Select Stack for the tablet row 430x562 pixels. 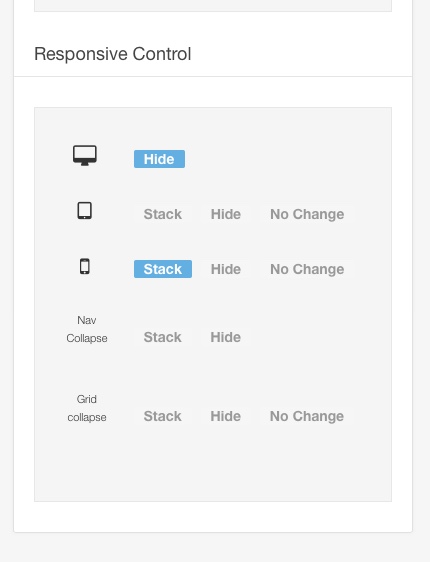[x=163, y=214]
